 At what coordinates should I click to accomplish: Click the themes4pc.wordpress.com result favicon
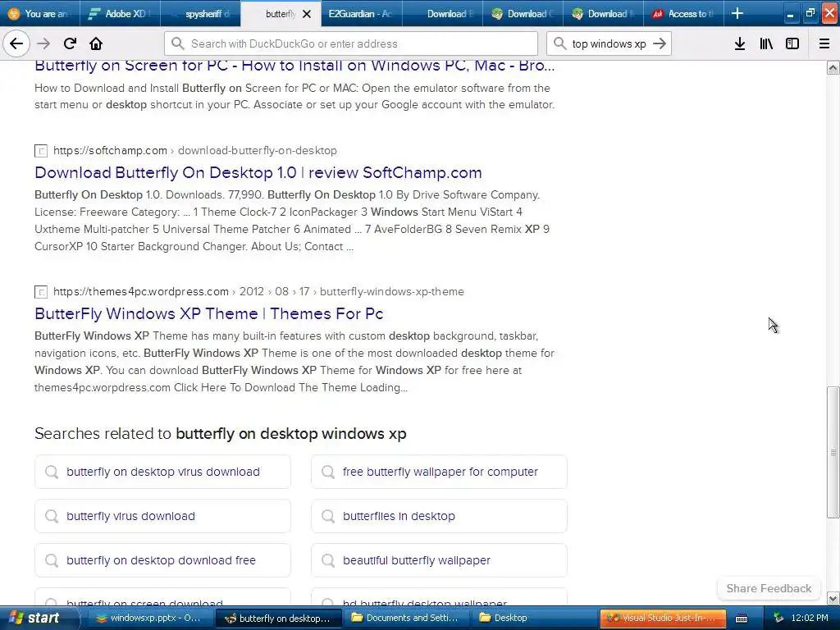tap(41, 292)
